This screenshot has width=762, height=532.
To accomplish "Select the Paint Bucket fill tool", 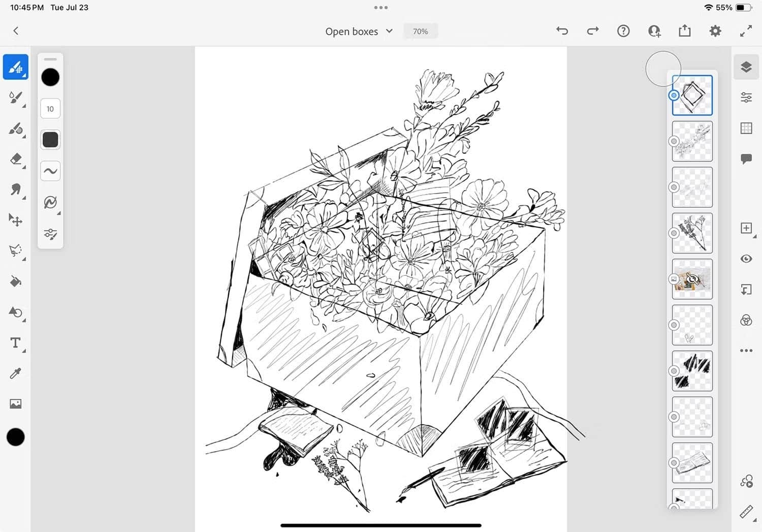I will (15, 281).
